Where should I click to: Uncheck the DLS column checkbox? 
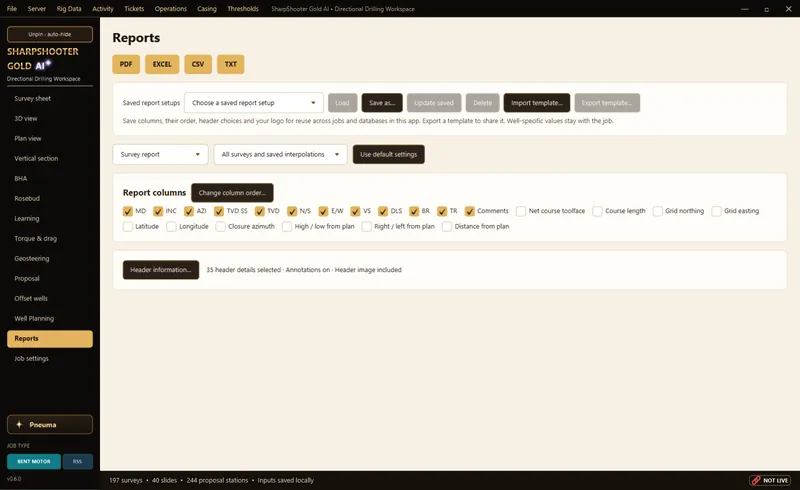(x=383, y=211)
